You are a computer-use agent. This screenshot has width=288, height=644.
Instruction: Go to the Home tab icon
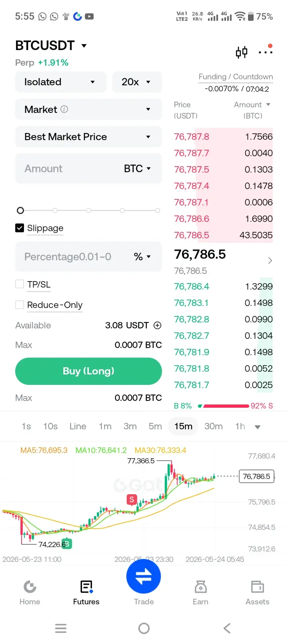click(30, 587)
